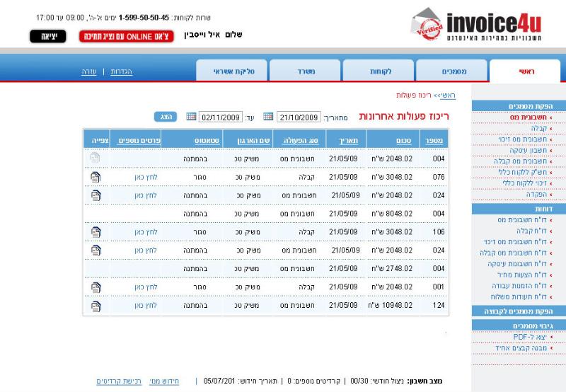Click לחץ כאן link in row 076
Viewport: 566px width, 392px height.
tap(146, 177)
